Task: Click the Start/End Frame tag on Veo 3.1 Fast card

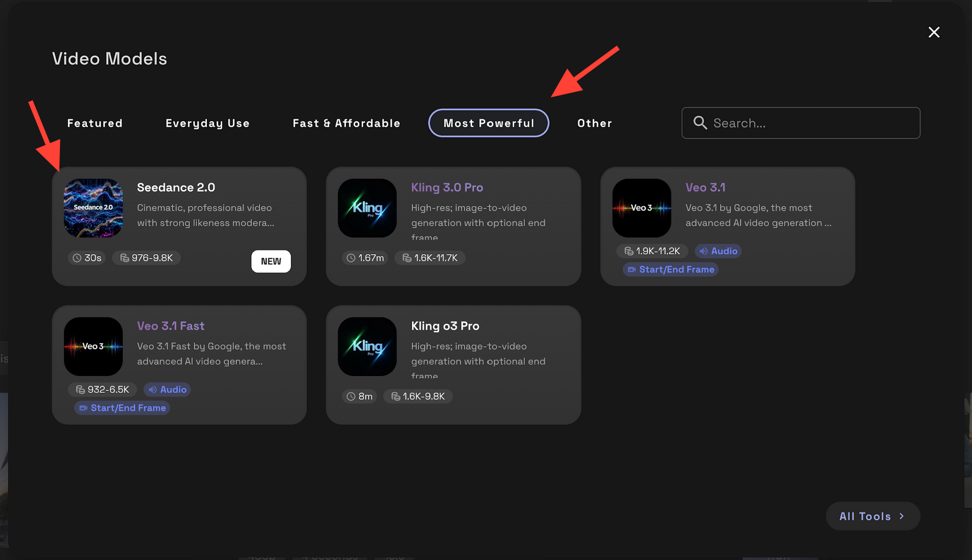Action: (122, 408)
